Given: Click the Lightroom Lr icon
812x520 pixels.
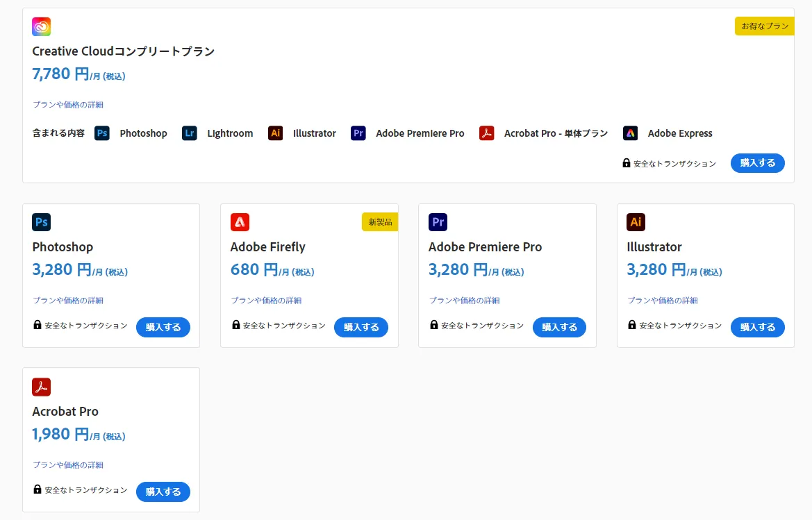Looking at the screenshot, I should point(190,133).
